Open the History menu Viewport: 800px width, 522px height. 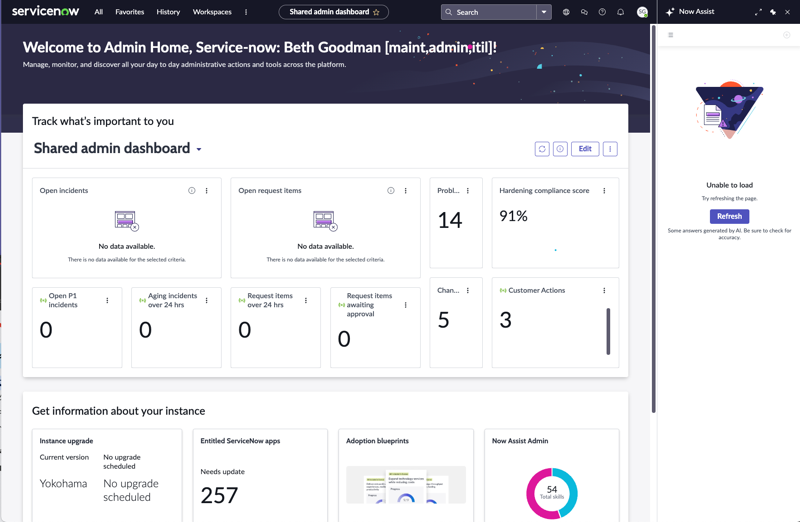pyautogui.click(x=168, y=12)
